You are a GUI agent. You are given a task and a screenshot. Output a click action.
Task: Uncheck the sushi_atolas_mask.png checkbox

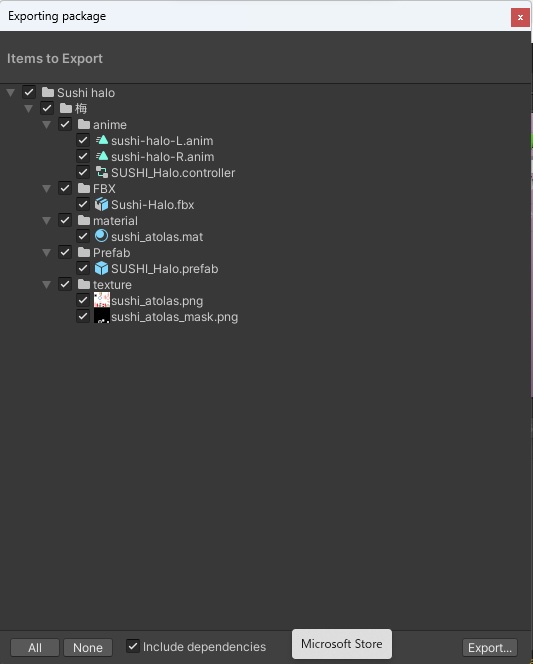(83, 316)
